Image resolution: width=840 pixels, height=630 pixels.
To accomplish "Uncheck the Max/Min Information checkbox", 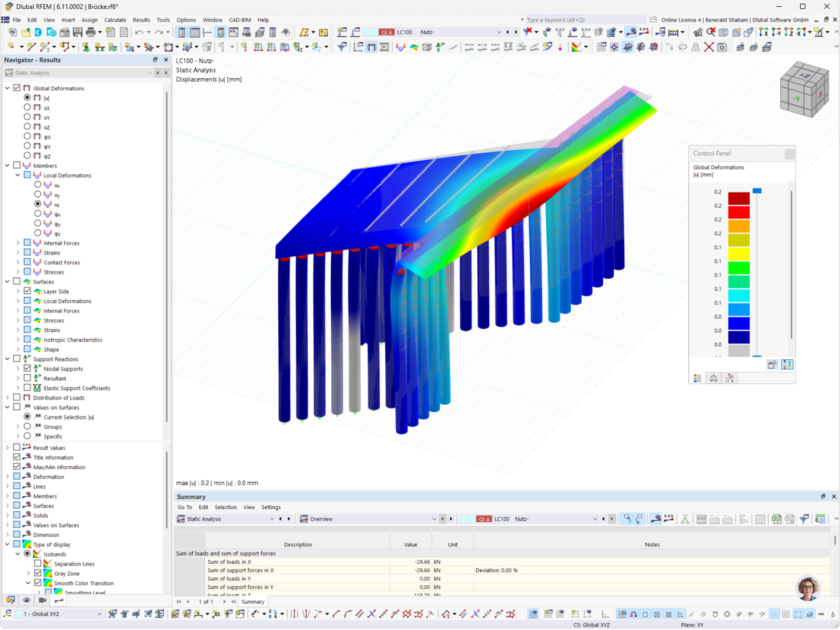I will pyautogui.click(x=17, y=467).
